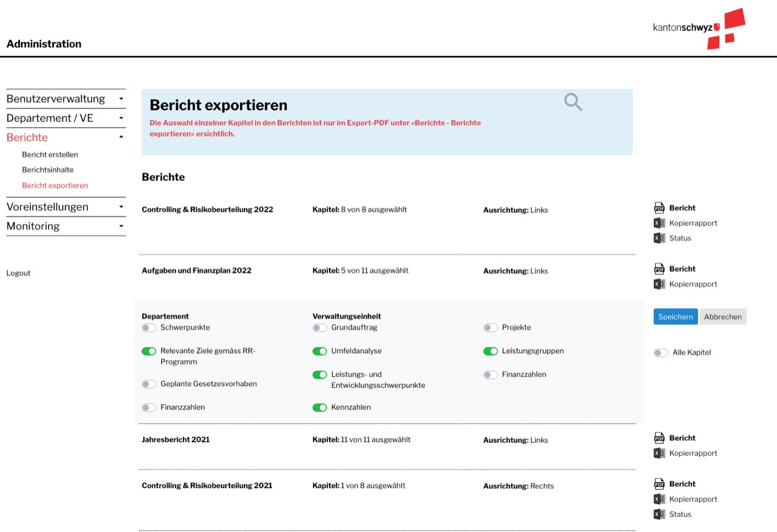Screen dimensions: 777x532
Task: Download PDF Bericht for Aufgaben und Finanzplan 2022
Action: (674, 269)
